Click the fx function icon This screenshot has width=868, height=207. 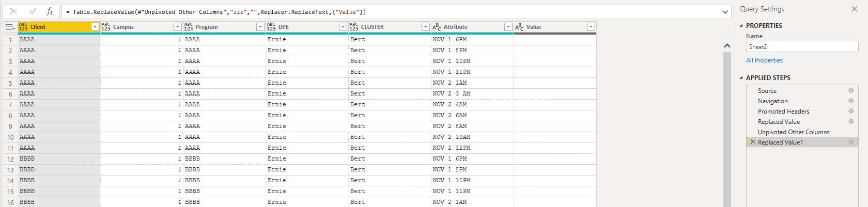[x=50, y=11]
